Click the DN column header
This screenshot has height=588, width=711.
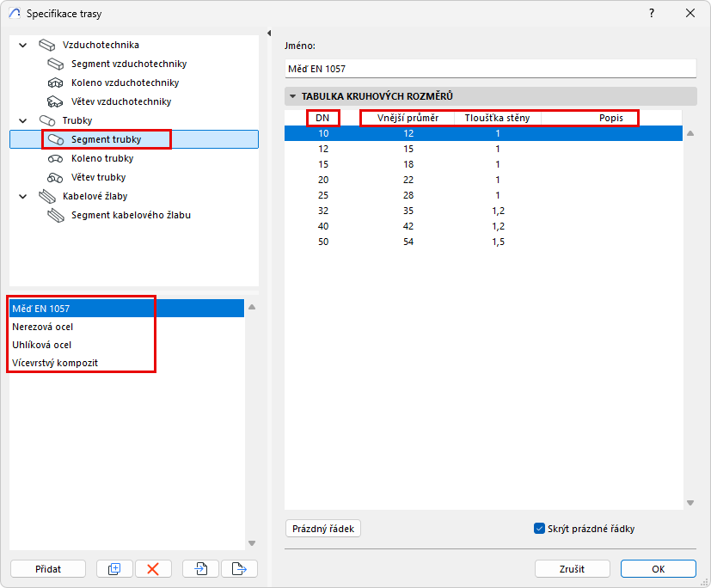[323, 118]
